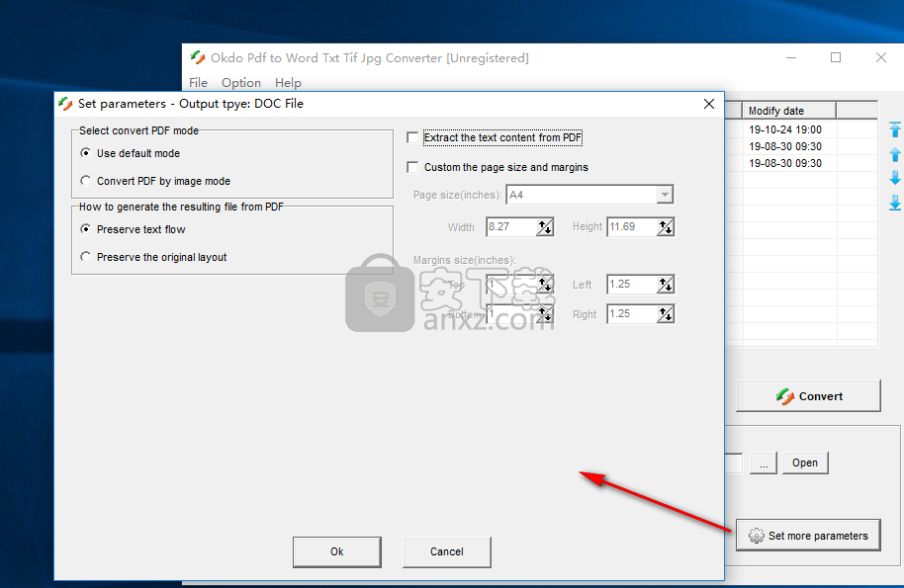This screenshot has width=904, height=588.
Task: Click the Right margin field 1.25
Action: click(x=632, y=314)
